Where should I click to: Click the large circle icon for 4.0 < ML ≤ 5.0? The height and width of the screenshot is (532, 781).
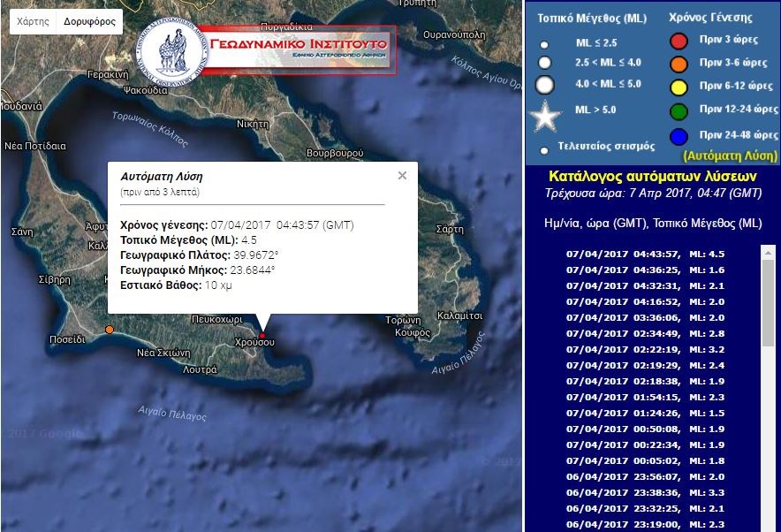tap(545, 85)
